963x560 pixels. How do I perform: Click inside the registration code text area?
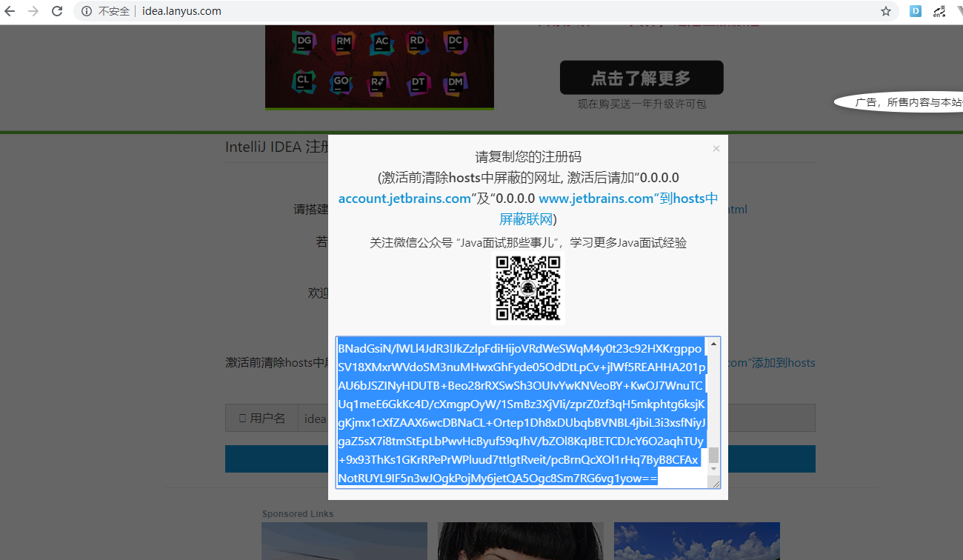522,413
